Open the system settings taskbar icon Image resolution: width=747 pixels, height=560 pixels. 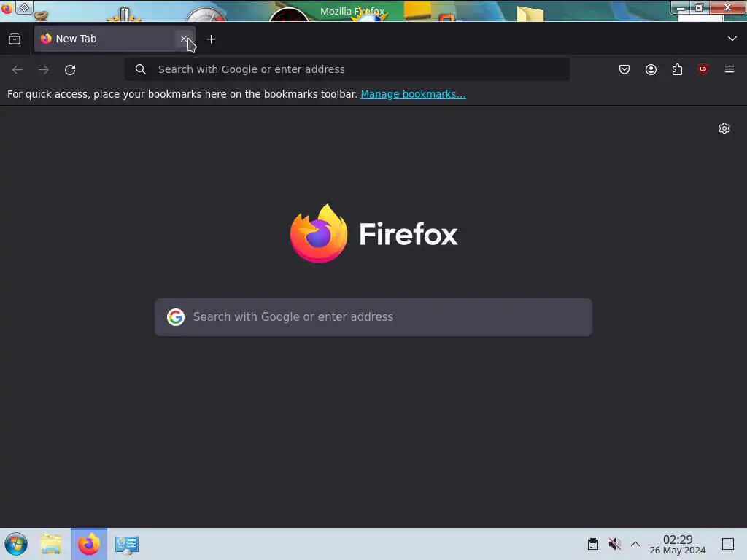pos(127,544)
